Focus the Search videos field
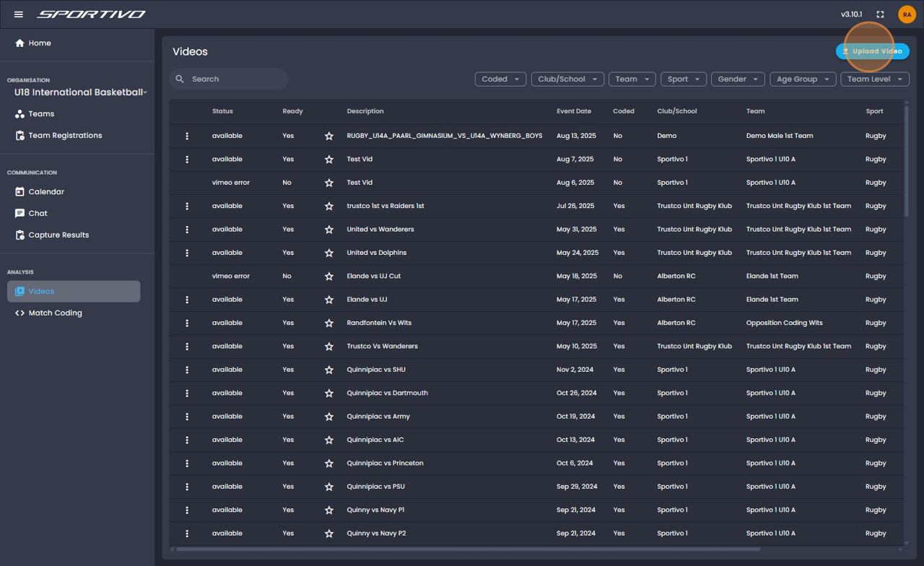924x566 pixels. click(229, 79)
